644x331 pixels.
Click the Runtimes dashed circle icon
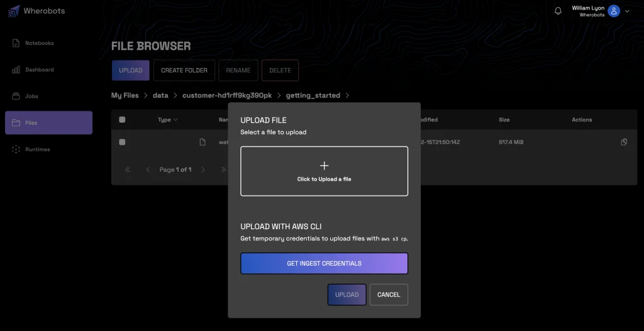click(16, 149)
